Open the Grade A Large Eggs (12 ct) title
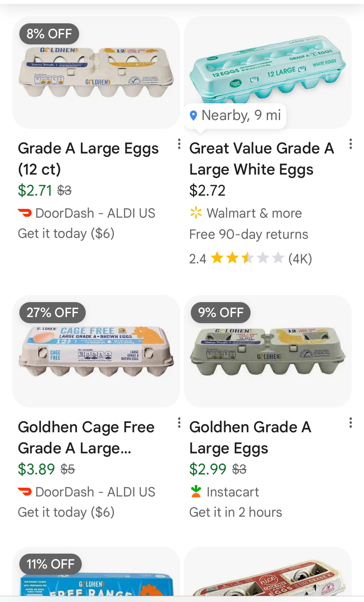This screenshot has width=364, height=602. [88, 159]
